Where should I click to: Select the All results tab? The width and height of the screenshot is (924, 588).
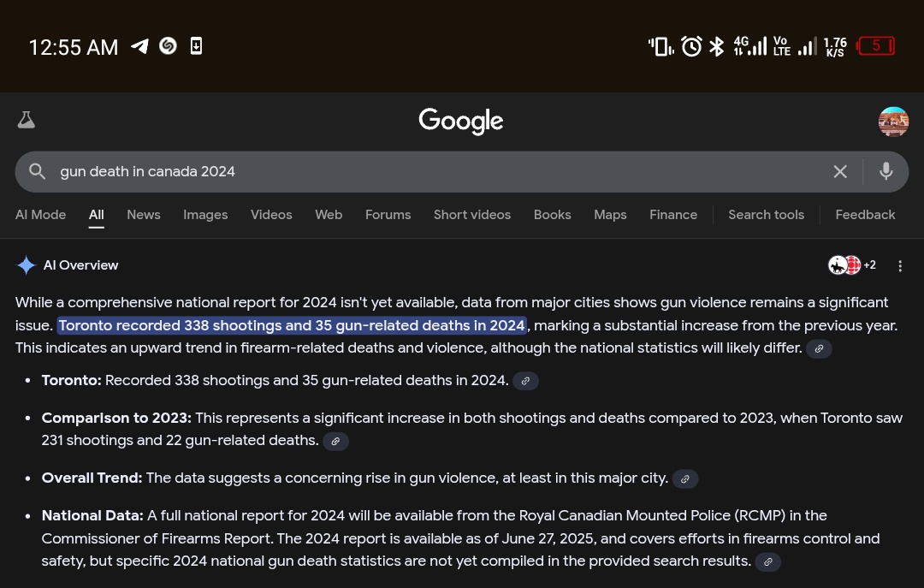[x=97, y=215]
